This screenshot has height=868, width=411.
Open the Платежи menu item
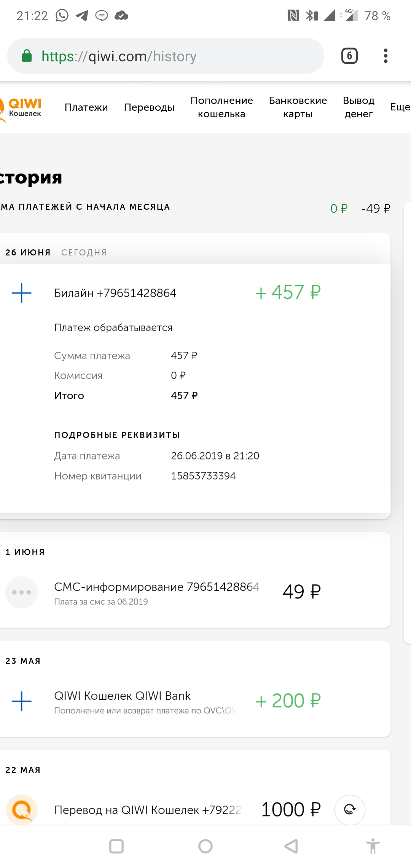point(86,107)
